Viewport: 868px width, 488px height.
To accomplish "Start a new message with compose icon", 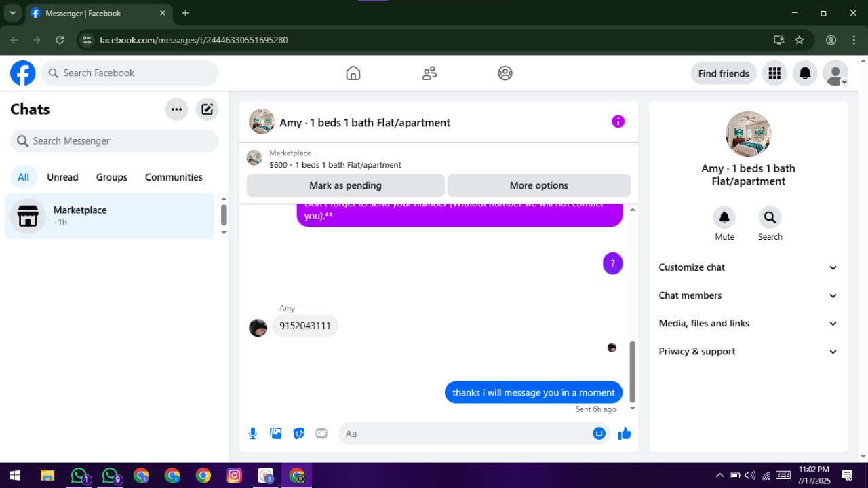I will [x=208, y=109].
